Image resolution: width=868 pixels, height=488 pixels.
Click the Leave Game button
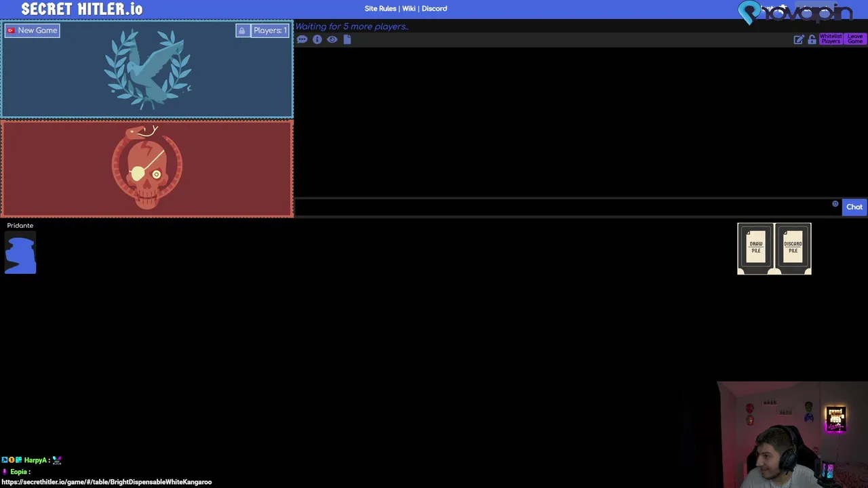coord(855,39)
